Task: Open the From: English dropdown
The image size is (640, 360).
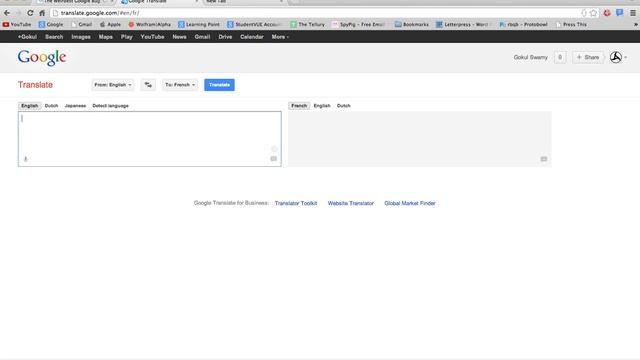Action: (x=113, y=85)
